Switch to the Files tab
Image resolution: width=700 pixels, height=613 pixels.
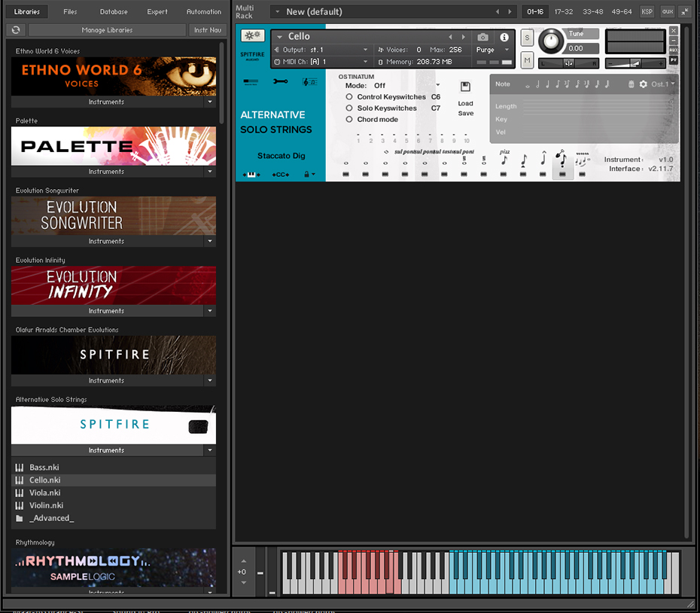click(x=70, y=11)
